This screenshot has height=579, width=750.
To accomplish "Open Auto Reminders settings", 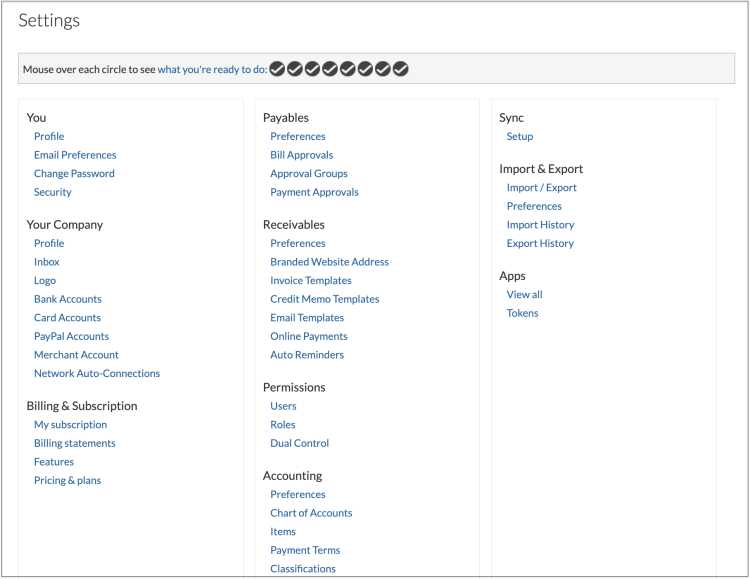I will pyautogui.click(x=307, y=355).
